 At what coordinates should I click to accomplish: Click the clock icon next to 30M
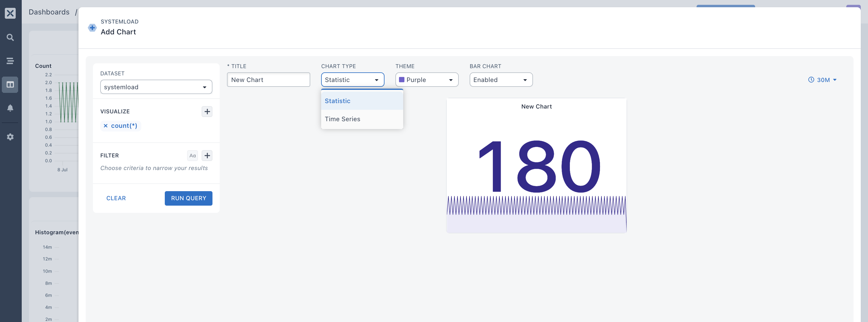(811, 80)
